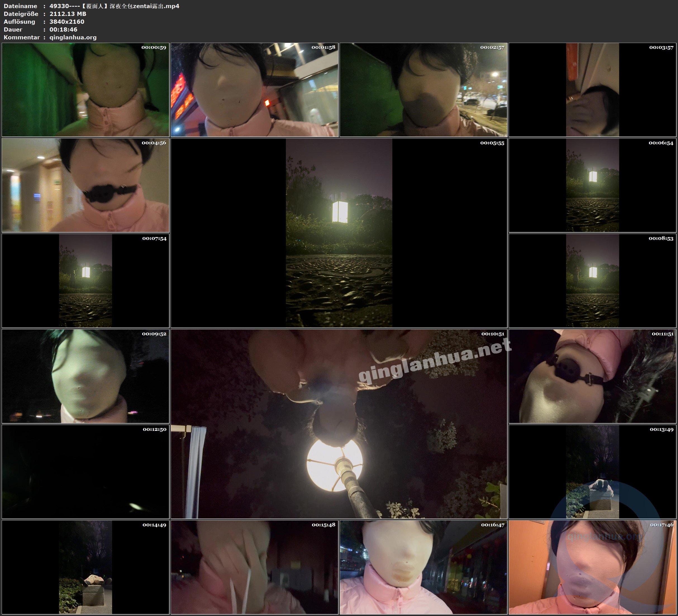This screenshot has width=678, height=616.
Task: Click the qinglanhua.net watermark text
Action: click(x=434, y=360)
